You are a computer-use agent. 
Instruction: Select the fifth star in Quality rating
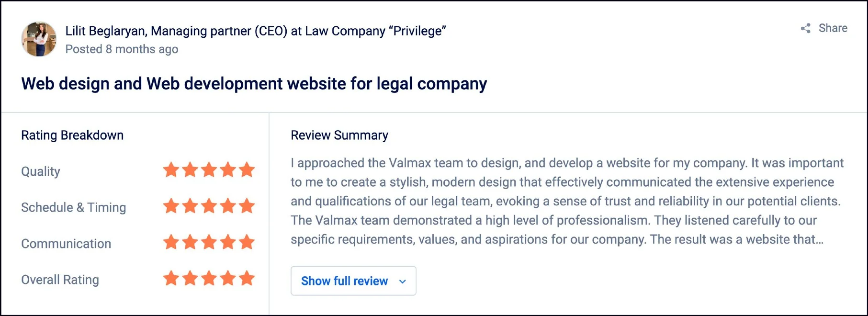point(248,169)
